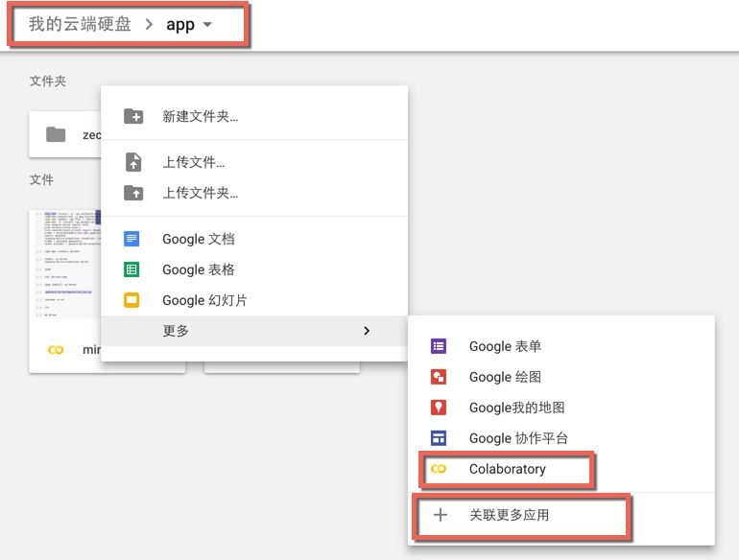The width and height of the screenshot is (739, 560).
Task: Select Colaboratory from the submenu
Action: 560,469
